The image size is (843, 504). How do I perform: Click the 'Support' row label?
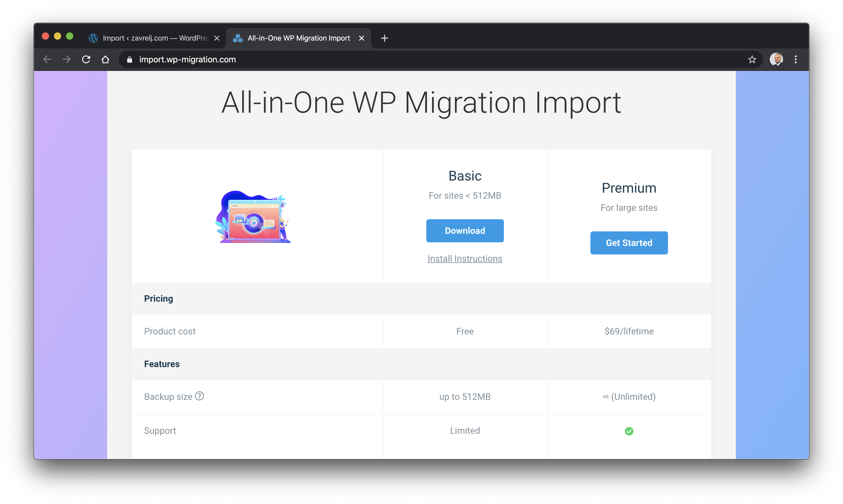(160, 431)
